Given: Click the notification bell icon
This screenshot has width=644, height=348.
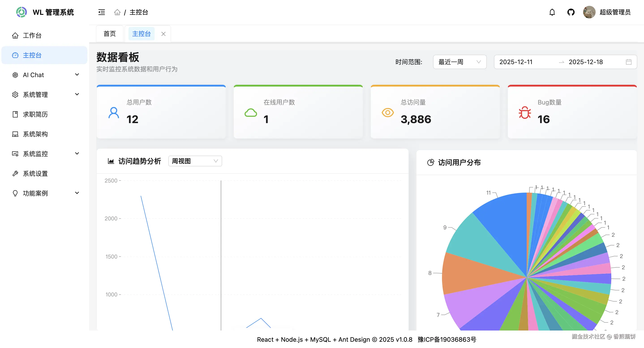Looking at the screenshot, I should point(552,12).
